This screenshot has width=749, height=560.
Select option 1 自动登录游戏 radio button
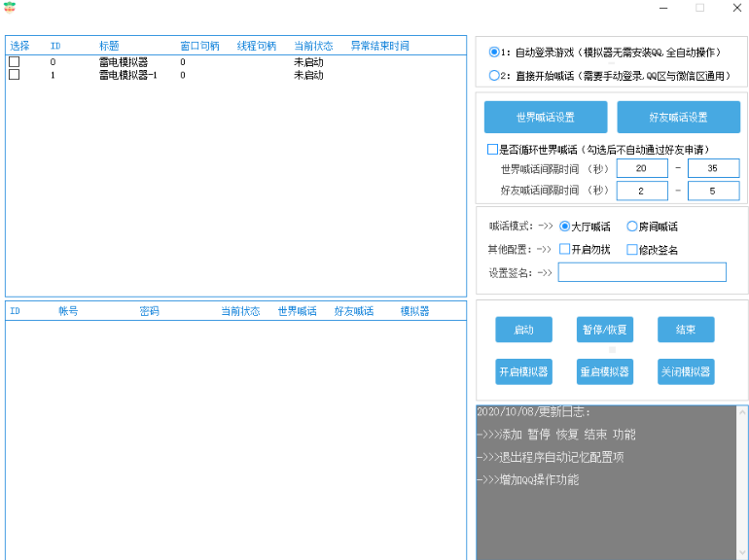tap(494, 52)
